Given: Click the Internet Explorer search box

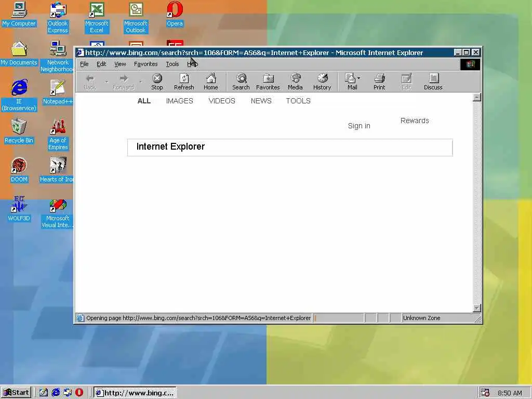Looking at the screenshot, I should 290,147.
